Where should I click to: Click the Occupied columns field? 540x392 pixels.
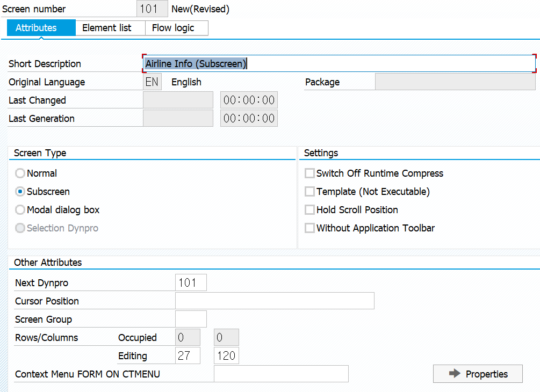point(226,337)
